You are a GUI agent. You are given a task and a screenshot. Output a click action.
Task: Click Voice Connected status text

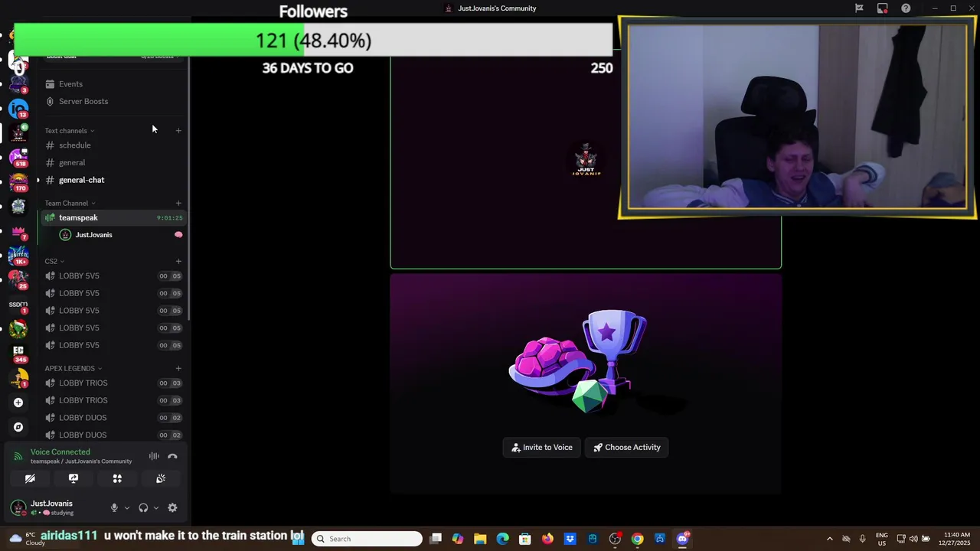click(x=60, y=452)
